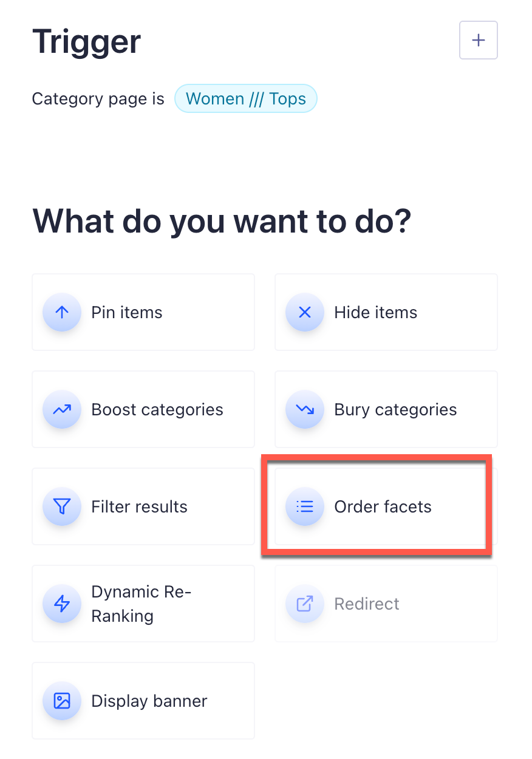The width and height of the screenshot is (532, 759).
Task: Choose the Dynamic Re-Ranking action
Action: 143,604
